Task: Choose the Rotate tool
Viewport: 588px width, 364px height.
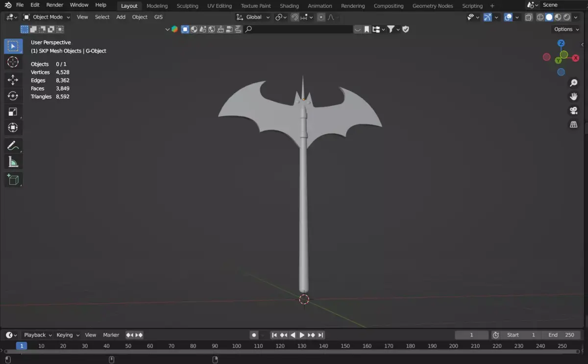Action: (13, 96)
